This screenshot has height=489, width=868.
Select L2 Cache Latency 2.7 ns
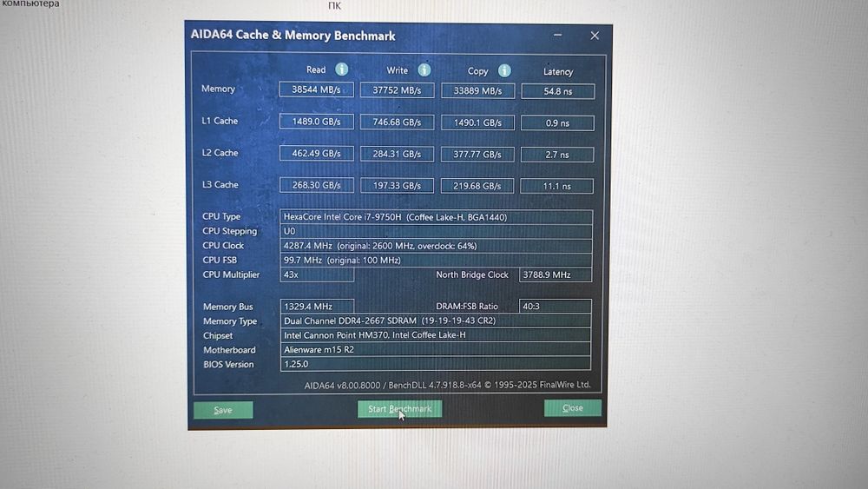pos(557,155)
